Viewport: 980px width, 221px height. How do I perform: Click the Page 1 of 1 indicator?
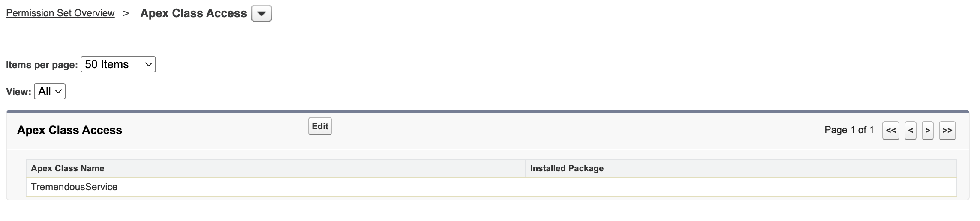coord(849,130)
